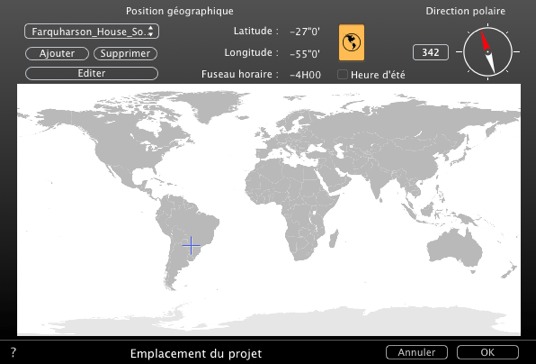This screenshot has width=536, height=364.
Task: Click the dropdown arrows on the location selector
Action: (x=151, y=31)
